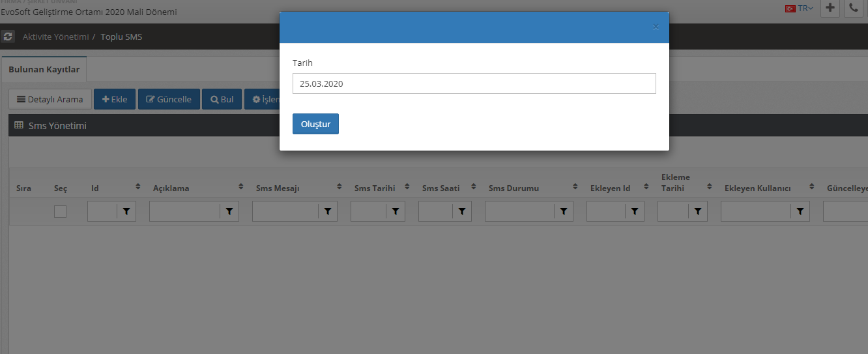Click the filter icon under Ekleyen Kullanıcı column
The height and width of the screenshot is (354, 868).
[800, 211]
